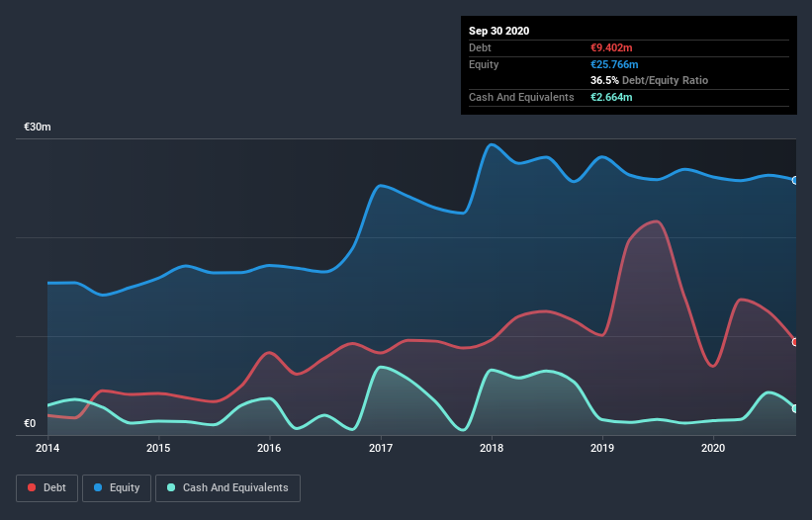Toggle the Debt series legend button

[x=47, y=488]
